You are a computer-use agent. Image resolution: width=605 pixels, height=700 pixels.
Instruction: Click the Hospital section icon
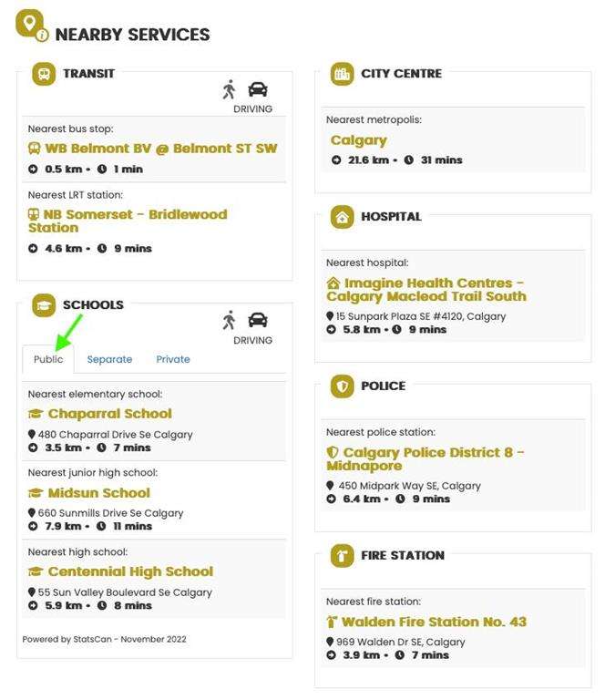pyautogui.click(x=342, y=217)
